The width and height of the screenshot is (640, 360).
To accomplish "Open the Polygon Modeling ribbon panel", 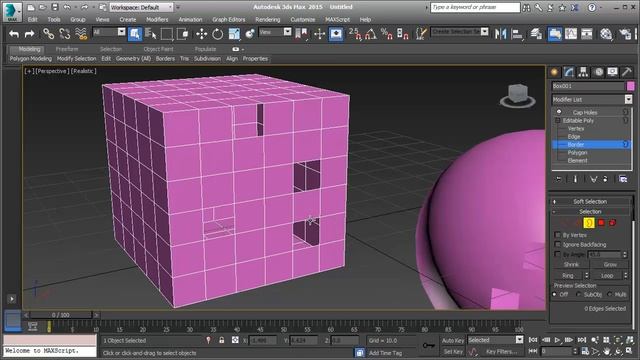I will (31, 59).
